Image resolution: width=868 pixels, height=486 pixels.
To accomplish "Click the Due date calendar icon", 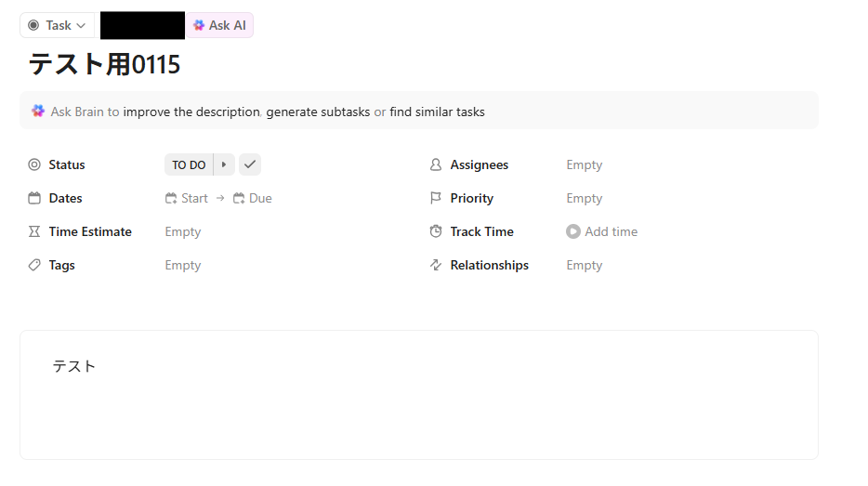I will coord(239,198).
